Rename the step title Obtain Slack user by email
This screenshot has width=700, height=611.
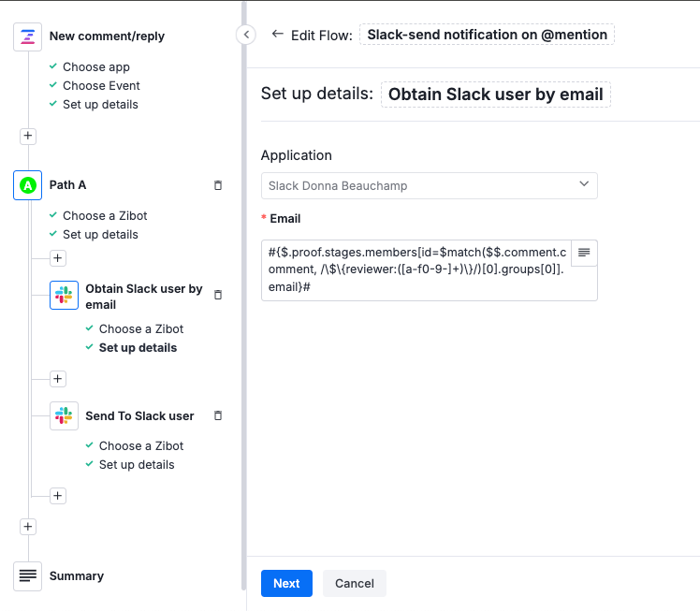pos(496,95)
